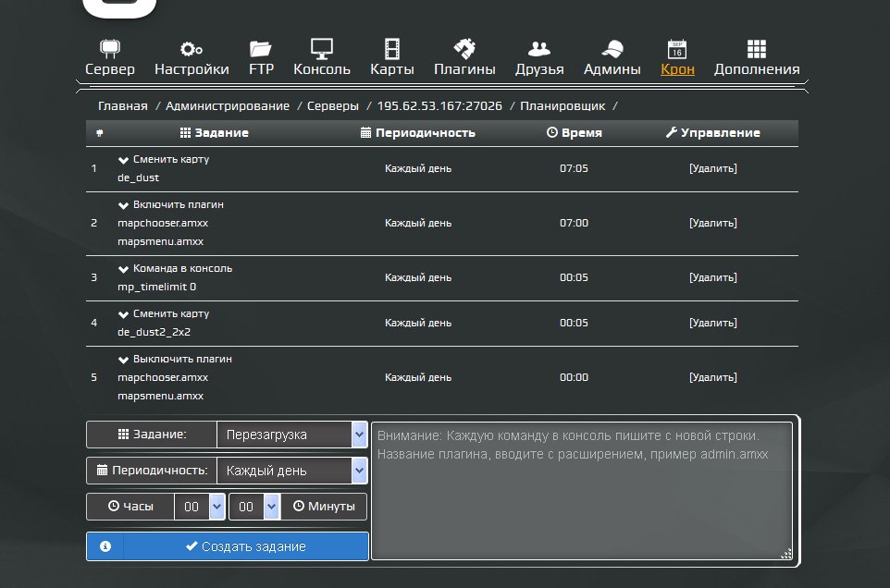The image size is (890, 588).
Task: Open Дополнения via the grid icon
Action: 757,49
